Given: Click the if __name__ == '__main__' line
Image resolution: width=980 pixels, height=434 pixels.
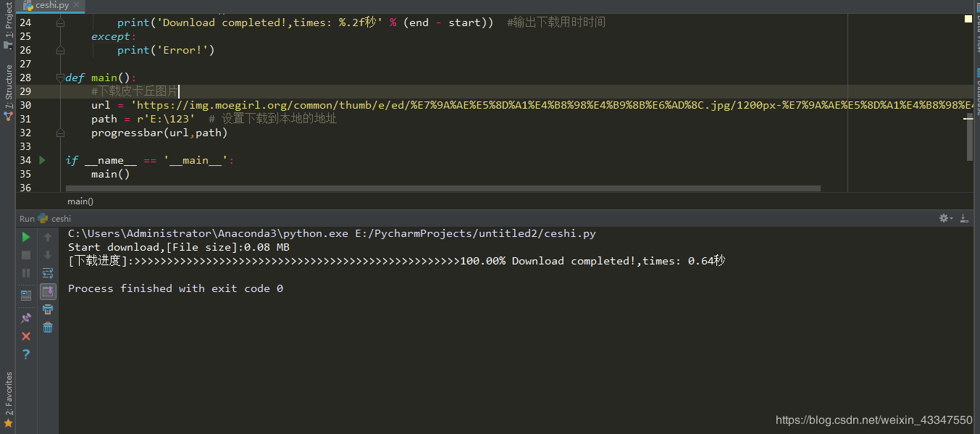Looking at the screenshot, I should [150, 160].
